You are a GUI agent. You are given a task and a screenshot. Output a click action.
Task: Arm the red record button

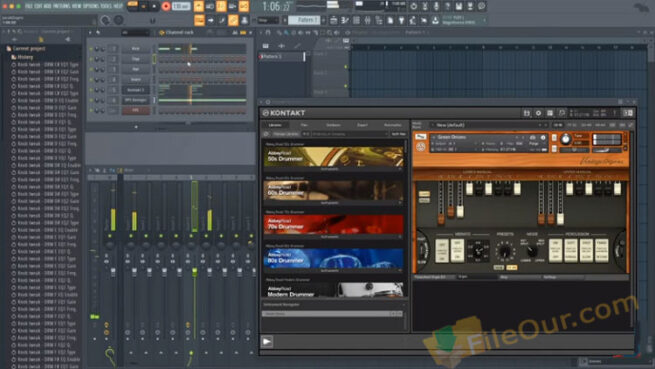pos(165,6)
